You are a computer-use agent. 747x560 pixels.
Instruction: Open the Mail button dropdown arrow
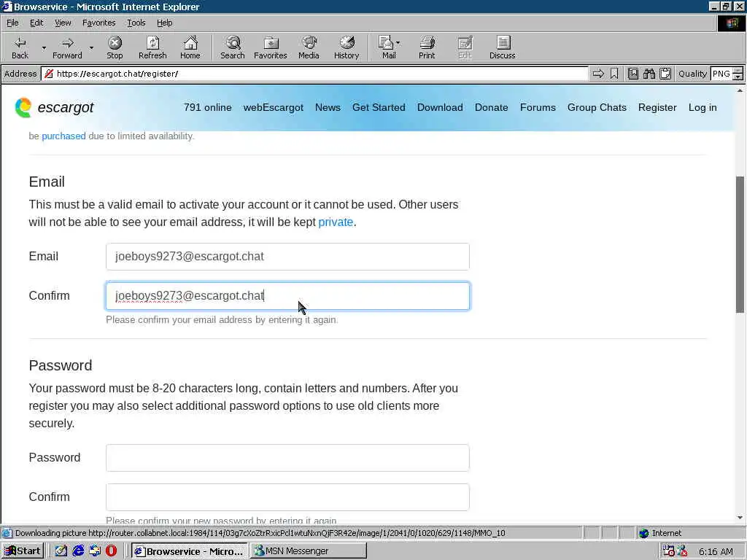[x=398, y=43]
